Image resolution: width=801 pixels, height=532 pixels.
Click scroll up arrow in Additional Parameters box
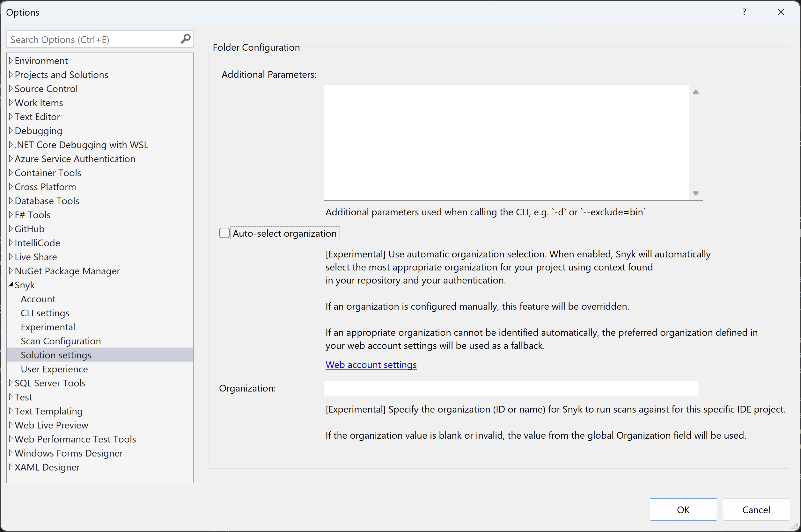[x=695, y=92]
